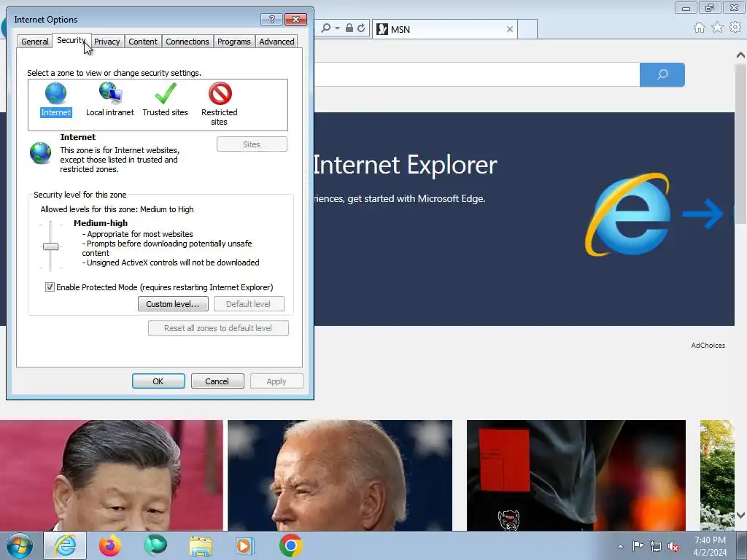Choose the Trusted sites zone
Screen dimensions: 747x560
click(x=166, y=99)
